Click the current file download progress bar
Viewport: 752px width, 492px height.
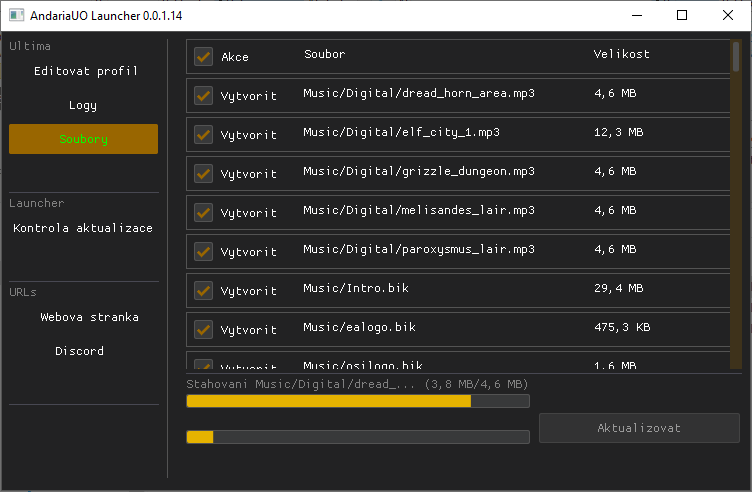(x=357, y=401)
